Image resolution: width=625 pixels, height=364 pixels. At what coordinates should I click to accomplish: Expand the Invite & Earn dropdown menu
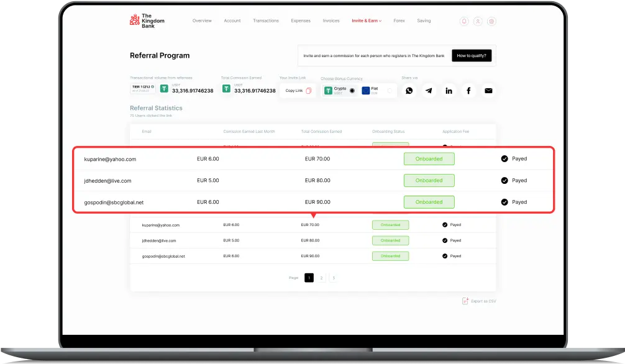[367, 20]
